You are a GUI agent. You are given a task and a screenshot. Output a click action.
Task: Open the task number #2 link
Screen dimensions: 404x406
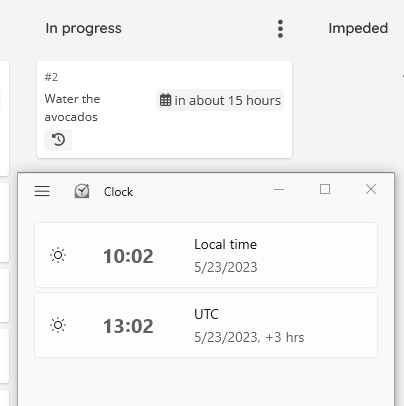pos(51,77)
